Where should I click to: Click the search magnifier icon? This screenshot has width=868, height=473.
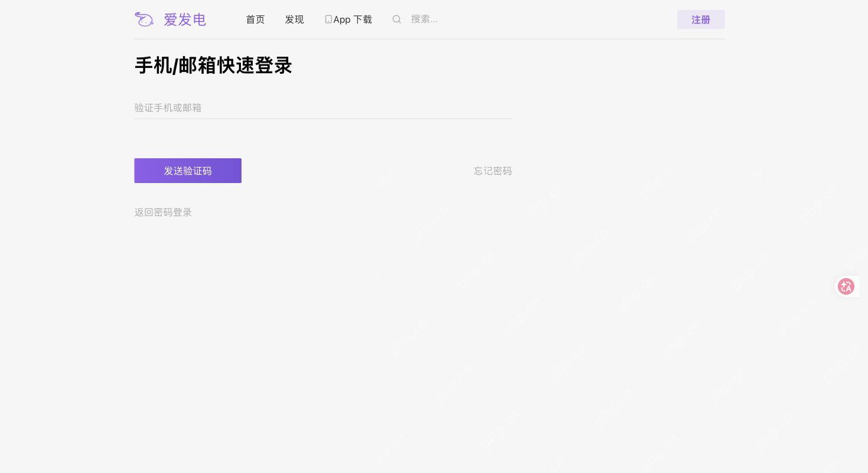(397, 19)
